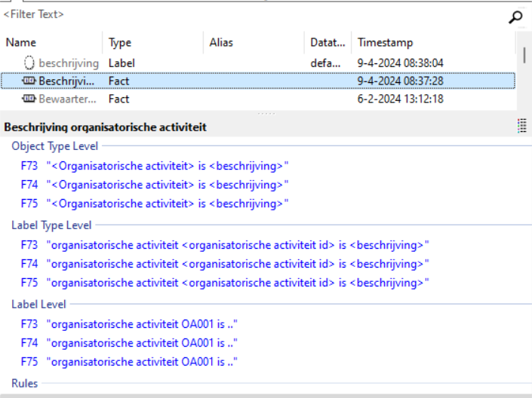Click the label icon beside beschrijving
The width and height of the screenshot is (532, 398).
pos(29,63)
